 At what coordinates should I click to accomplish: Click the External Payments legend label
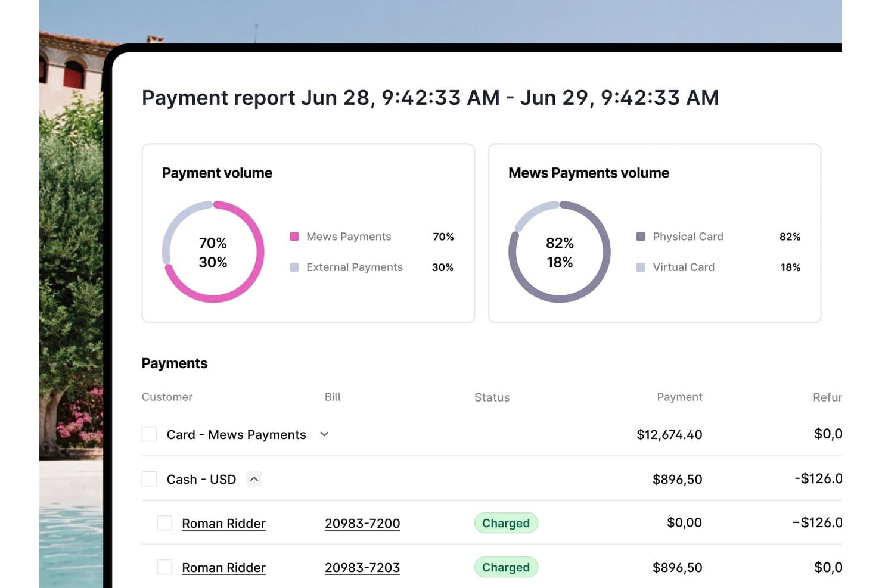[355, 267]
